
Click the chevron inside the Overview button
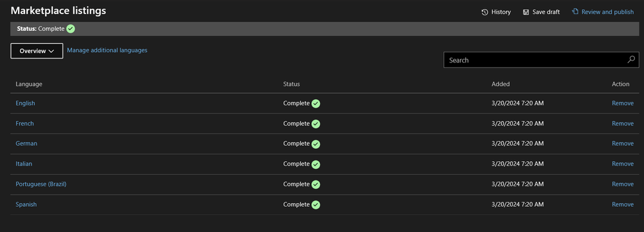click(52, 52)
